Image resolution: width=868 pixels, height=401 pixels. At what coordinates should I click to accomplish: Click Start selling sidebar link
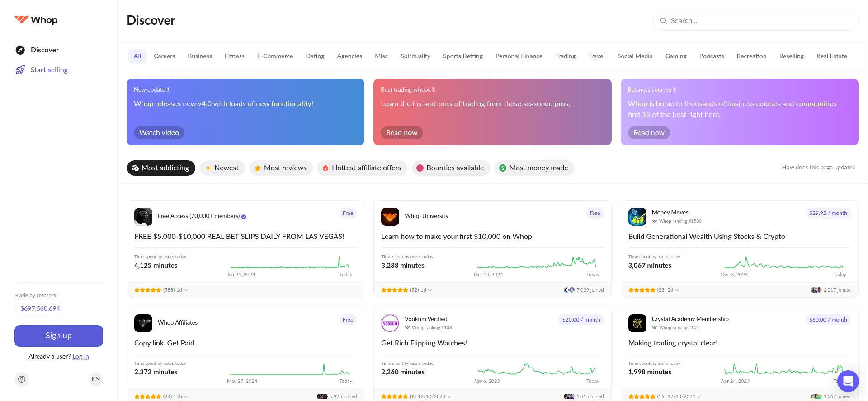tap(49, 70)
